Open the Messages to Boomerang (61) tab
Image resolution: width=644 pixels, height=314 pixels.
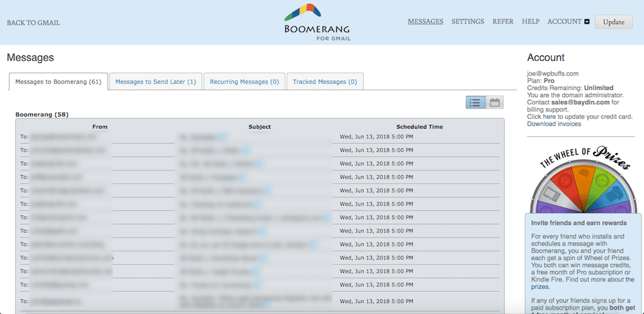(x=59, y=82)
